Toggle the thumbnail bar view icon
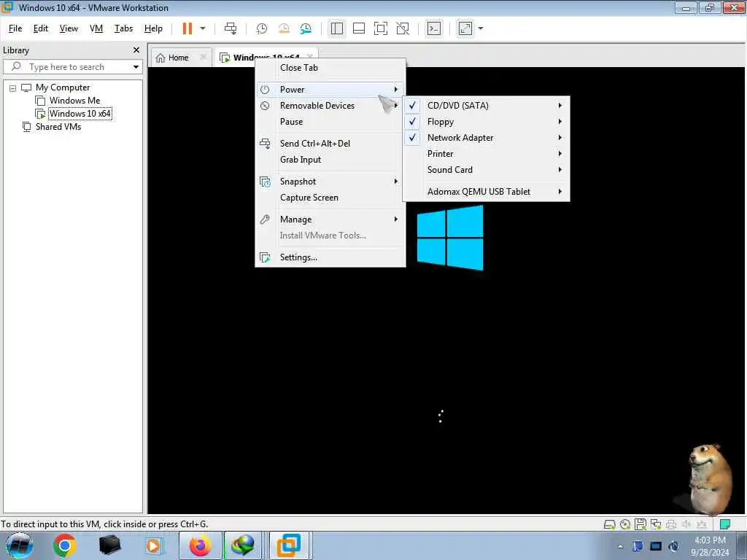The image size is (747, 560). (359, 28)
